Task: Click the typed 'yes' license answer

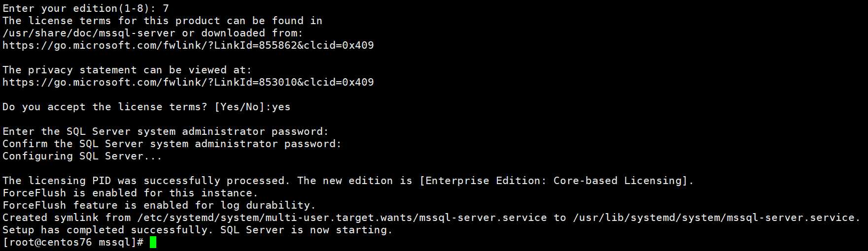Action: 281,107
